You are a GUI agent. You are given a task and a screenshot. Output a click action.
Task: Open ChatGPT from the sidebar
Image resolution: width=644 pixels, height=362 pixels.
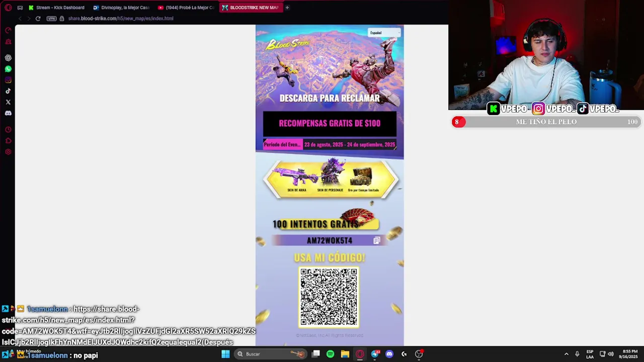tap(8, 58)
